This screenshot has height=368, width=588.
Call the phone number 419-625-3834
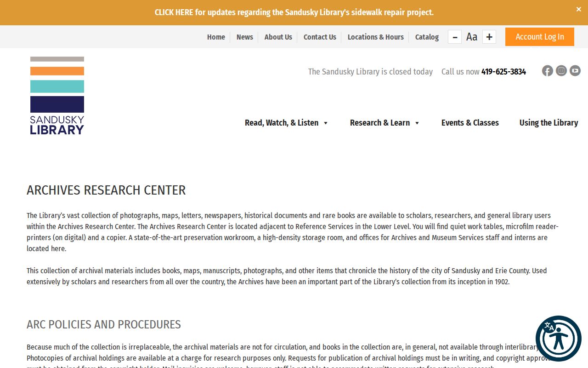pyautogui.click(x=503, y=72)
